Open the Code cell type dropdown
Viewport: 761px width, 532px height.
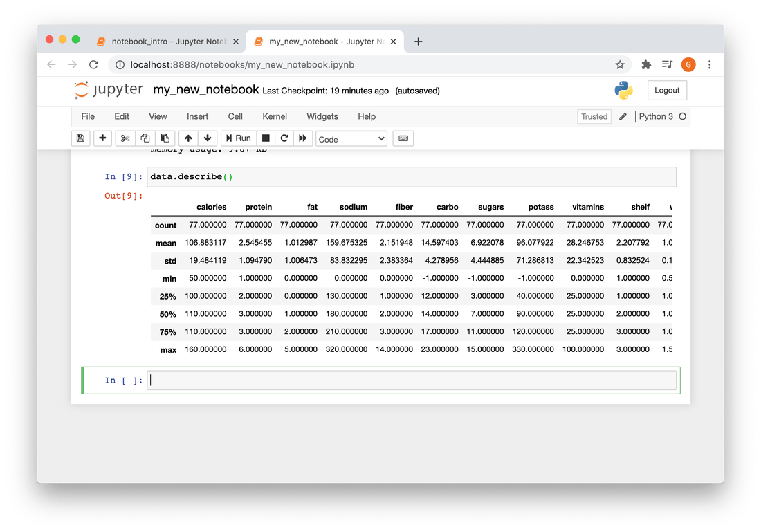351,138
